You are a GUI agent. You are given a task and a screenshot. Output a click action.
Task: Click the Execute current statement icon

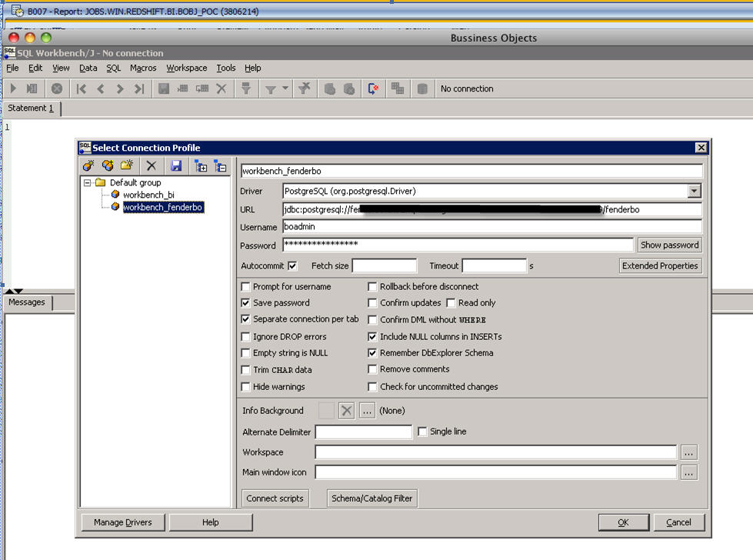click(32, 88)
